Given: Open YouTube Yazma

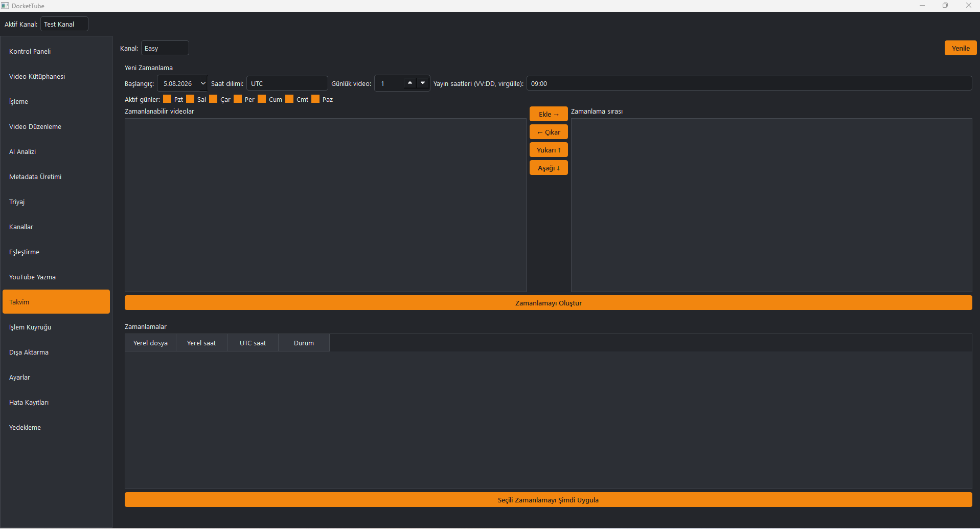Looking at the screenshot, I should coord(56,277).
